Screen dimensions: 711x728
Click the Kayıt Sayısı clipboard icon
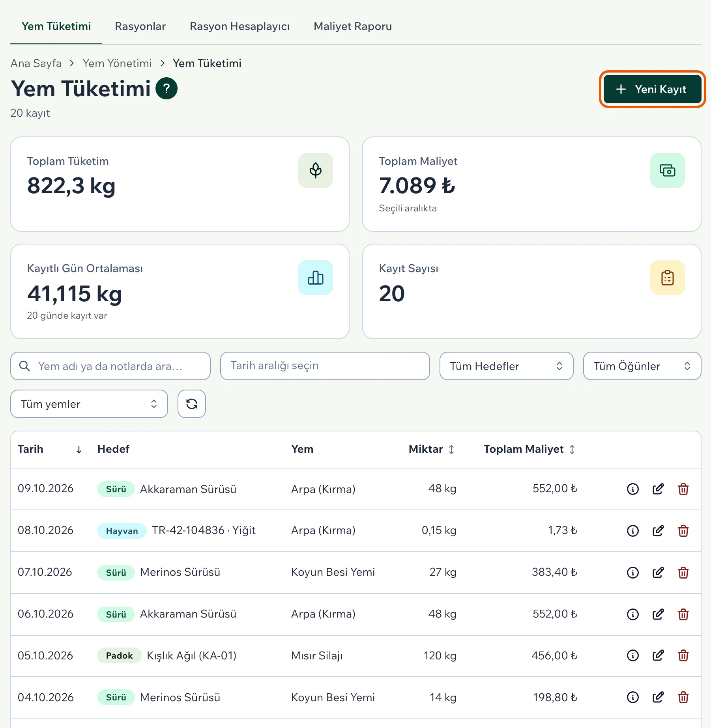click(x=668, y=278)
